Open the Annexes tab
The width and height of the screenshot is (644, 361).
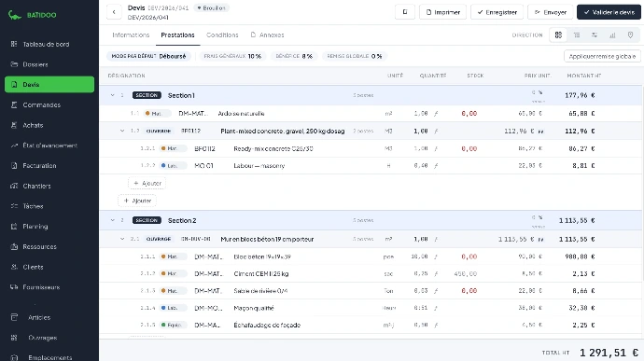click(267, 35)
